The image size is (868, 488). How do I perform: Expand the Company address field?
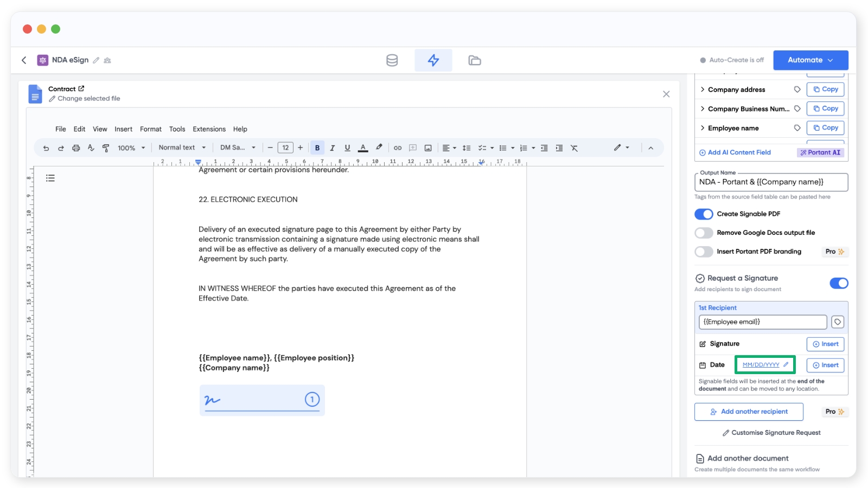[x=703, y=89]
